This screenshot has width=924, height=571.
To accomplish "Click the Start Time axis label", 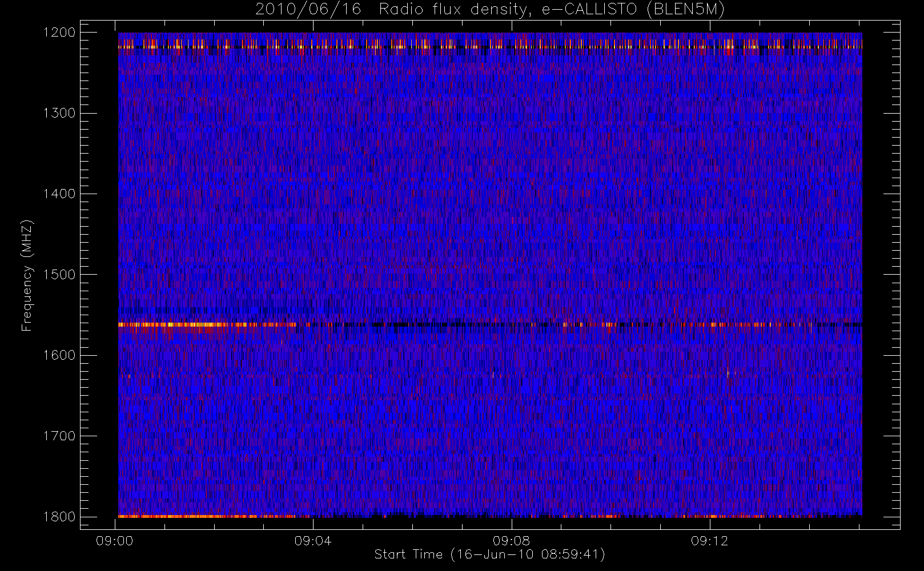I will [489, 554].
